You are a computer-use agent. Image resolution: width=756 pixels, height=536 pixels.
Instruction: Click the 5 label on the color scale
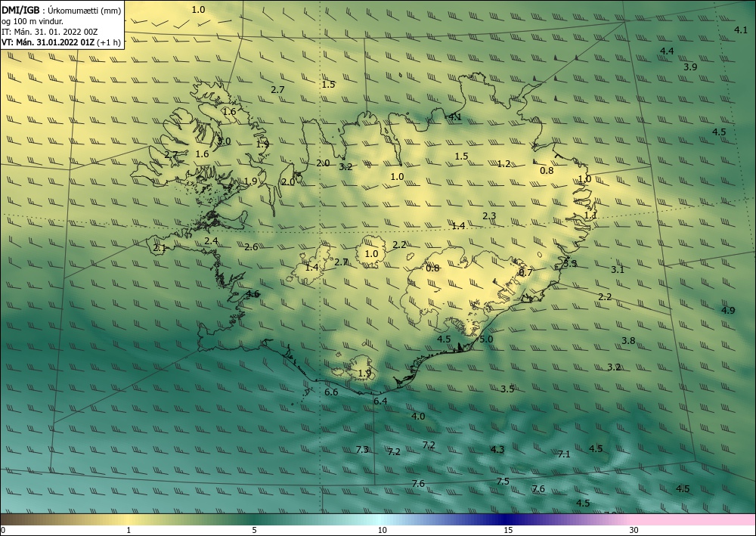(254, 530)
